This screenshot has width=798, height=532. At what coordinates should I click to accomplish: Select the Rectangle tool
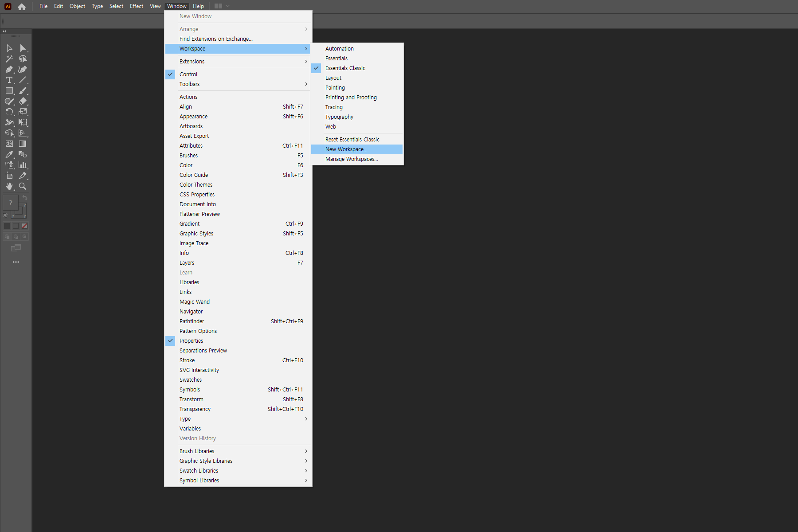(9, 90)
